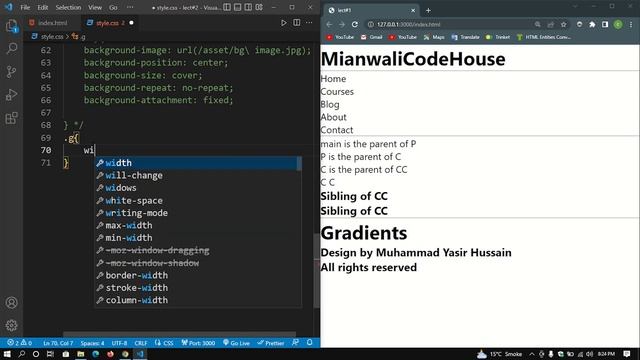Toggle the primary sidebar layout icon

point(227,7)
